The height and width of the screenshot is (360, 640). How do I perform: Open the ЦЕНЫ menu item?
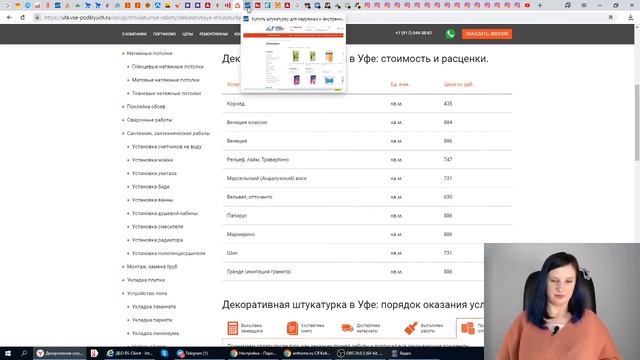coord(187,34)
